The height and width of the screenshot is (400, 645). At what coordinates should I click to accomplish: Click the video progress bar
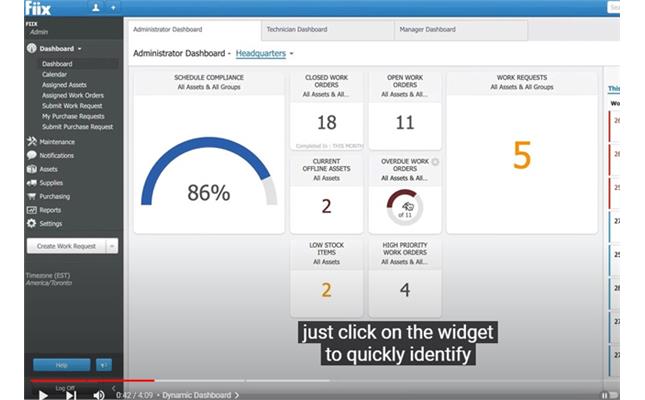[x=322, y=381]
